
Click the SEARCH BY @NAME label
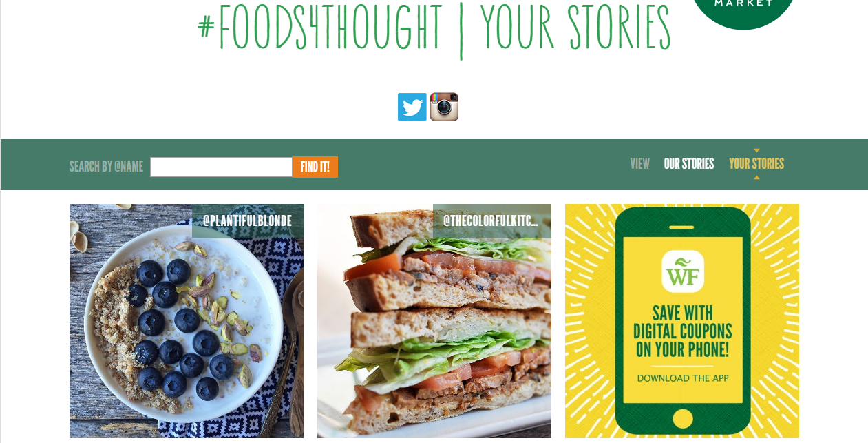(106, 167)
